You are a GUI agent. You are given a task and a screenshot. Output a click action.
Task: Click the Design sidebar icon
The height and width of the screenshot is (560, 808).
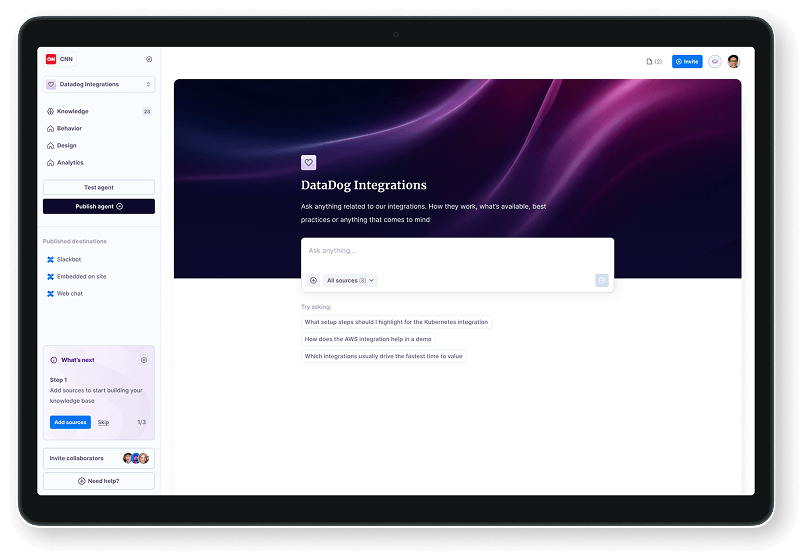coord(50,145)
